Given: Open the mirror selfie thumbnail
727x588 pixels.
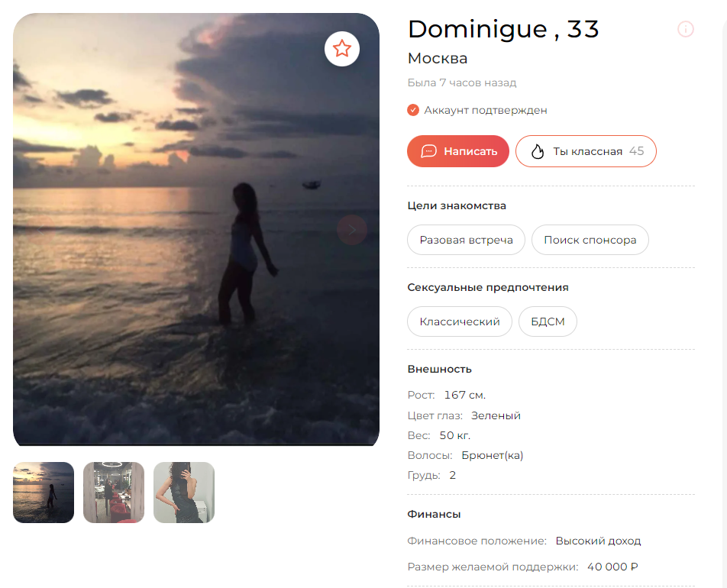Looking at the screenshot, I should (184, 493).
